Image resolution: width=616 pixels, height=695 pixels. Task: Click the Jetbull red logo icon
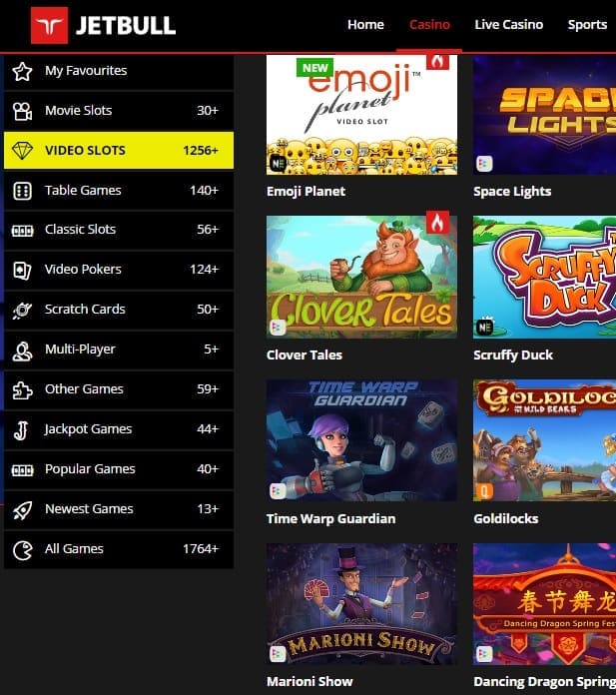[49, 25]
